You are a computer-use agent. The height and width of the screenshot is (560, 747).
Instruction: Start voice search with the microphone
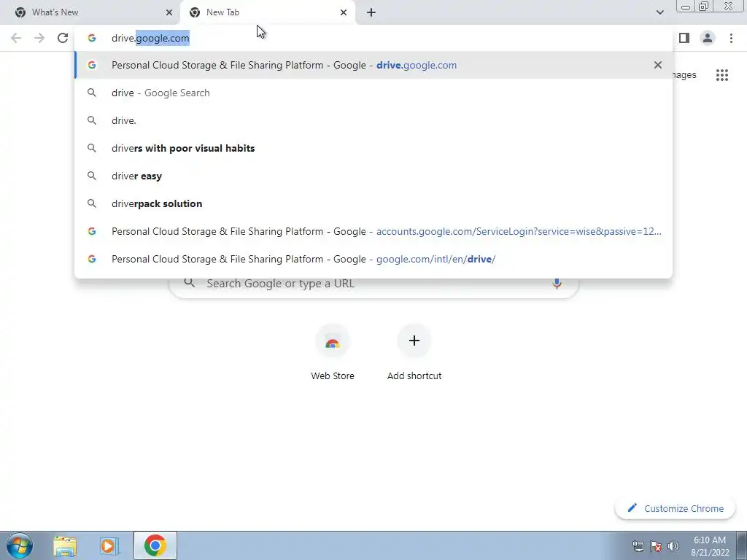click(x=557, y=284)
